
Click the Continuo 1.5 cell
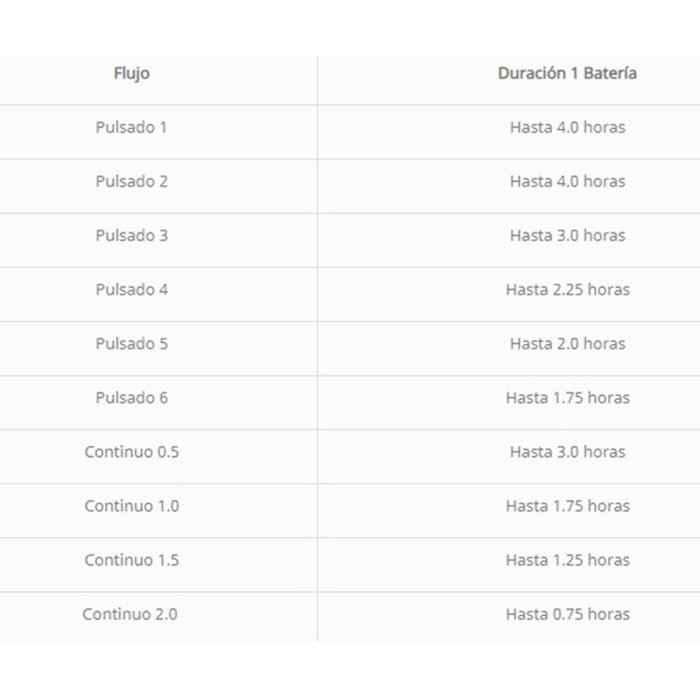[131, 560]
